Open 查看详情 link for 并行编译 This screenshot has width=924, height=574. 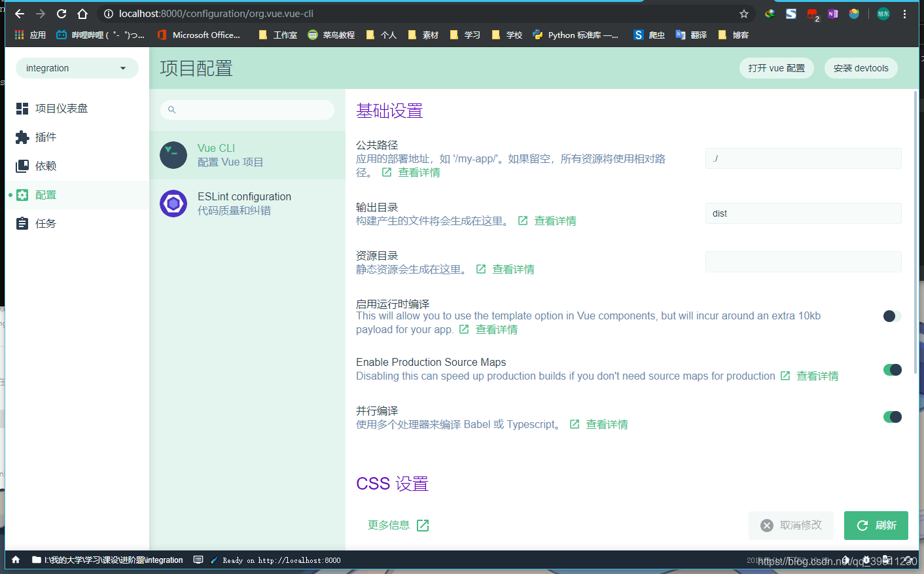(x=599, y=425)
